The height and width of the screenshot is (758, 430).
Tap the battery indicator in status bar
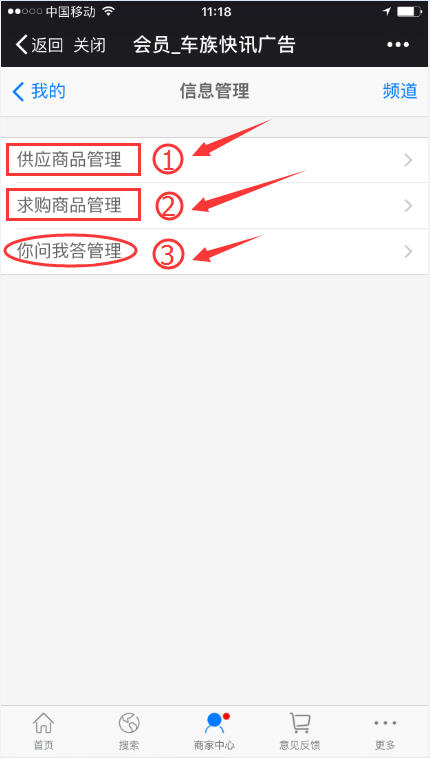[x=409, y=12]
